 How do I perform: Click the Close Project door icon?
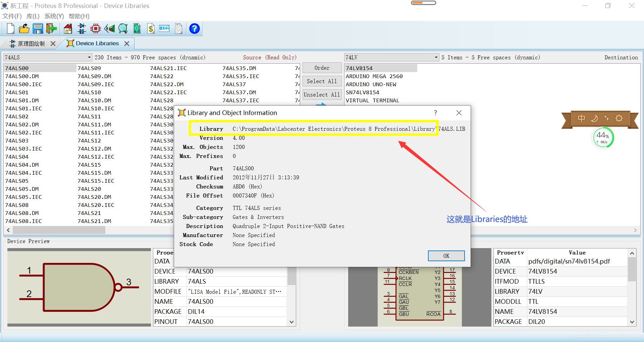[51, 29]
